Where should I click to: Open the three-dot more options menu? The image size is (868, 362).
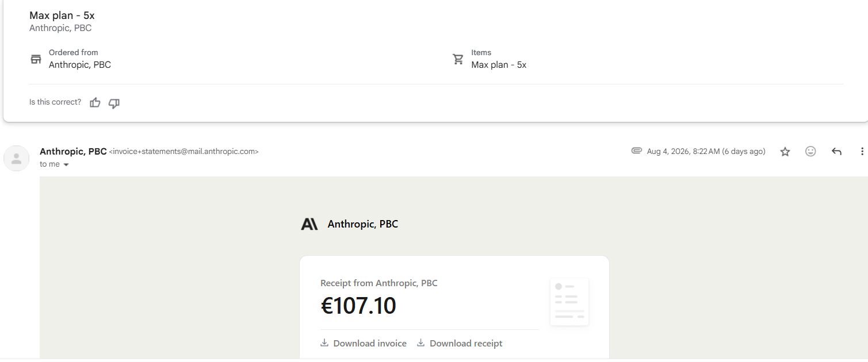(862, 152)
